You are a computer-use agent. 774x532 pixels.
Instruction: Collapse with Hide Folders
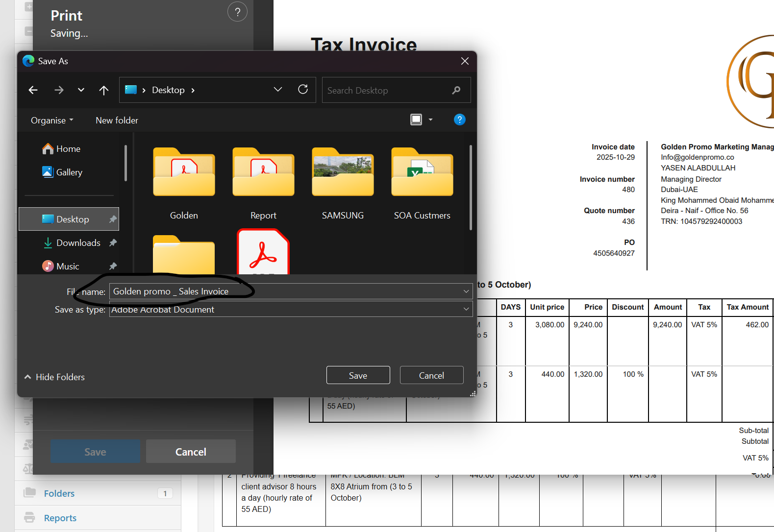click(x=54, y=377)
